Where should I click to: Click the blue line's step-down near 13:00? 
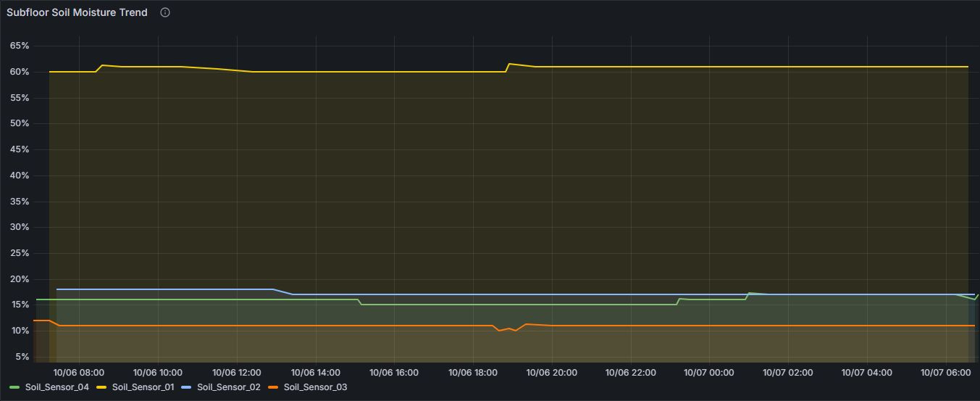[282, 292]
